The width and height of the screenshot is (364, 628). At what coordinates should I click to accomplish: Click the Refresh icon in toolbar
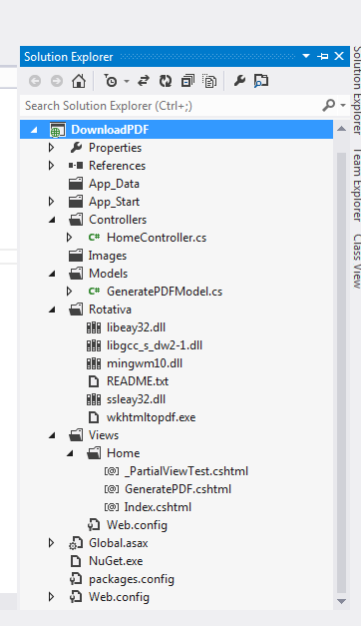click(x=166, y=81)
